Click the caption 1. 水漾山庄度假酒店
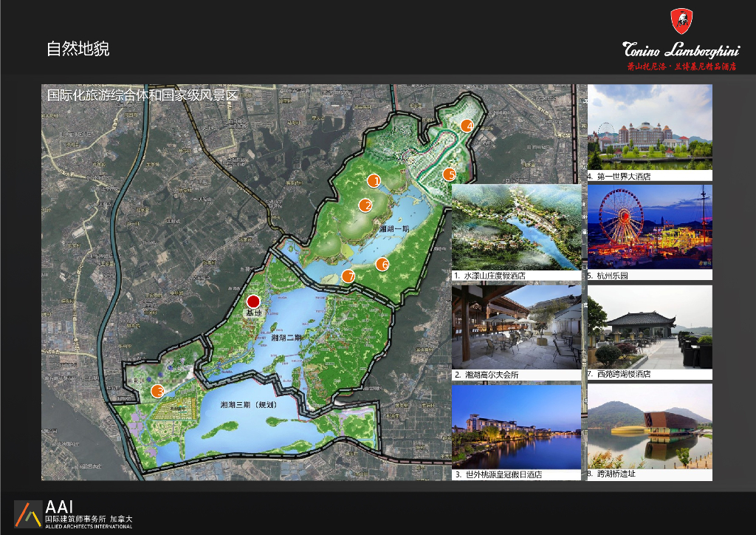Screen dimensions: 756x535 (x=490, y=276)
